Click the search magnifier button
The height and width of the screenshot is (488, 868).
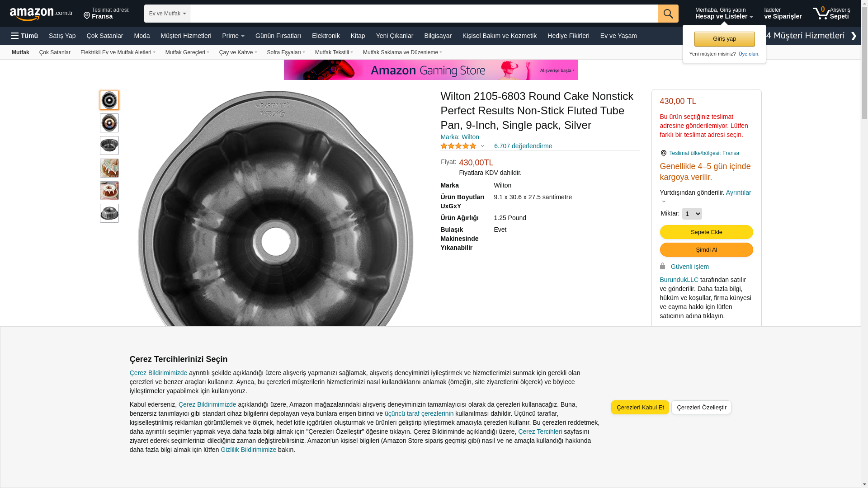tap(668, 14)
